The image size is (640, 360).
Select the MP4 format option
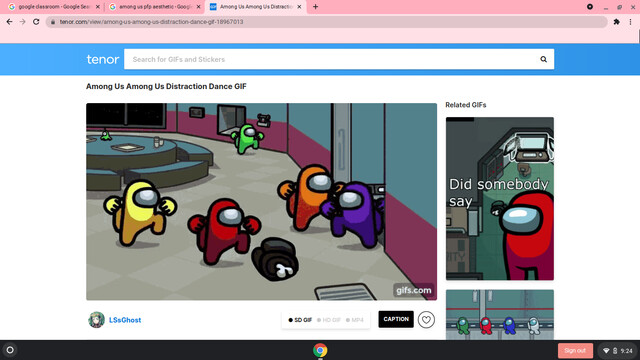(x=354, y=320)
